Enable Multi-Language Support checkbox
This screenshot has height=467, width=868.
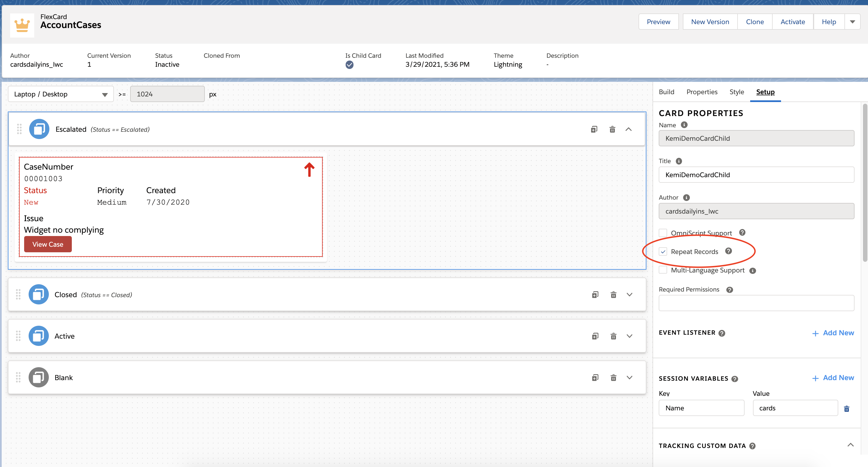[x=663, y=270]
